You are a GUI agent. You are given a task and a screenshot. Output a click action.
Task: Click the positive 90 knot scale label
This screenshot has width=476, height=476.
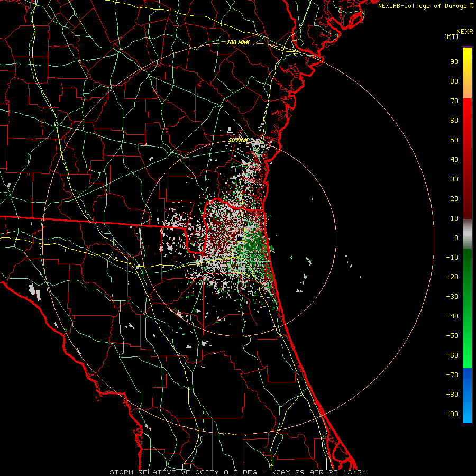[454, 62]
